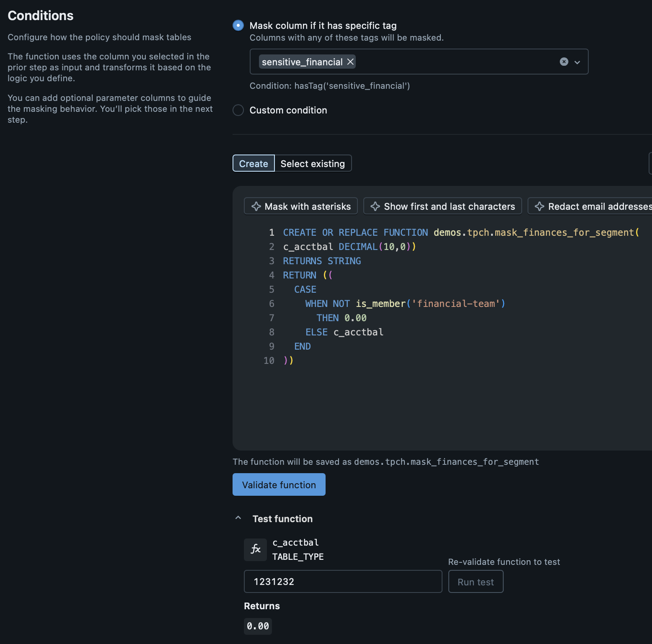Click sparkle icon beside Mask with asterisks
This screenshot has height=644, width=652.
click(x=256, y=206)
